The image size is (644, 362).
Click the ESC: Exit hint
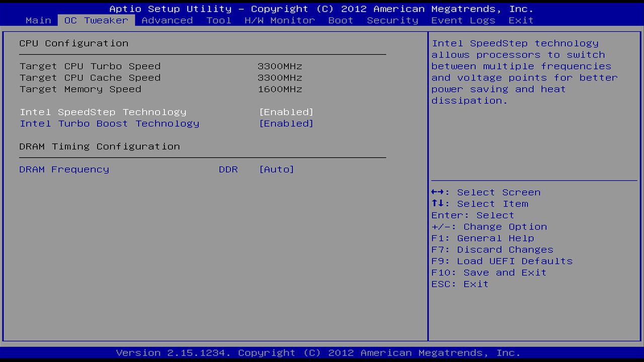click(460, 285)
